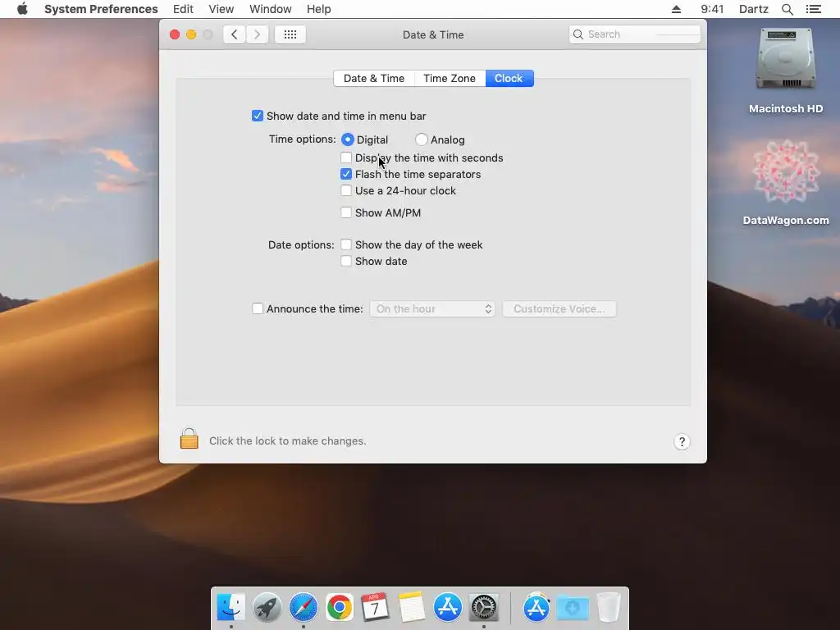This screenshot has width=840, height=630.
Task: Open the help question mark button
Action: pos(682,442)
